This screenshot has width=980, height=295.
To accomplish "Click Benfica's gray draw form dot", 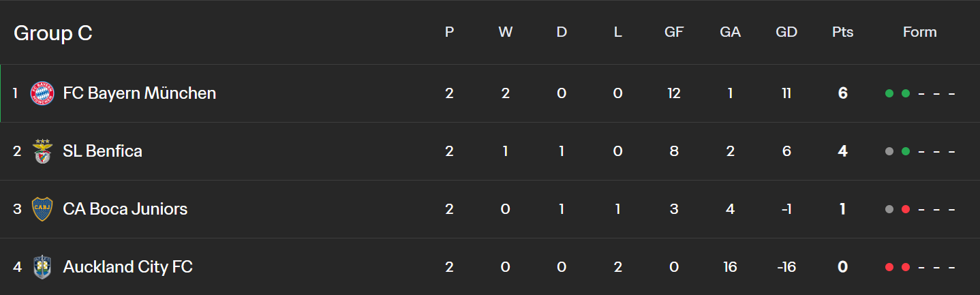I will (889, 151).
